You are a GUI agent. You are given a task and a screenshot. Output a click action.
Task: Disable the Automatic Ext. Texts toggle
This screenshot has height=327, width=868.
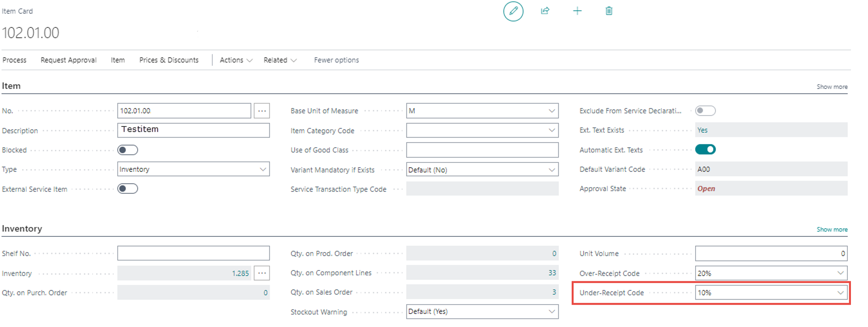click(x=705, y=150)
